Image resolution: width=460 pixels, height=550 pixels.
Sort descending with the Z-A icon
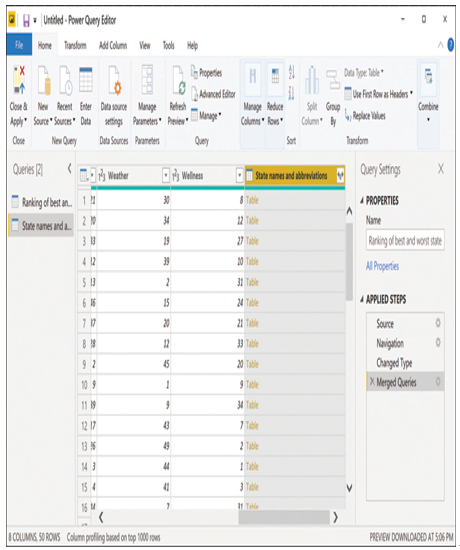[x=292, y=93]
